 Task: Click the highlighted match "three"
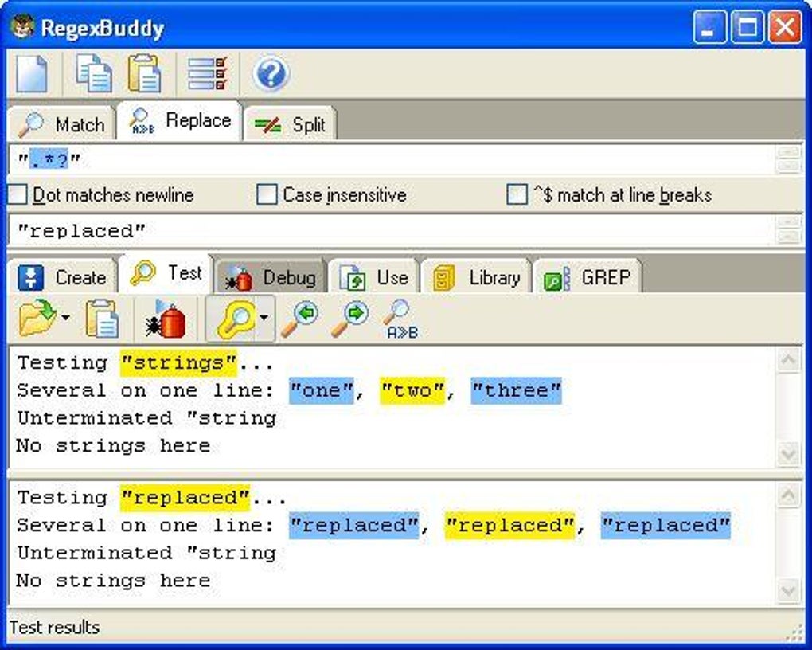(x=517, y=390)
